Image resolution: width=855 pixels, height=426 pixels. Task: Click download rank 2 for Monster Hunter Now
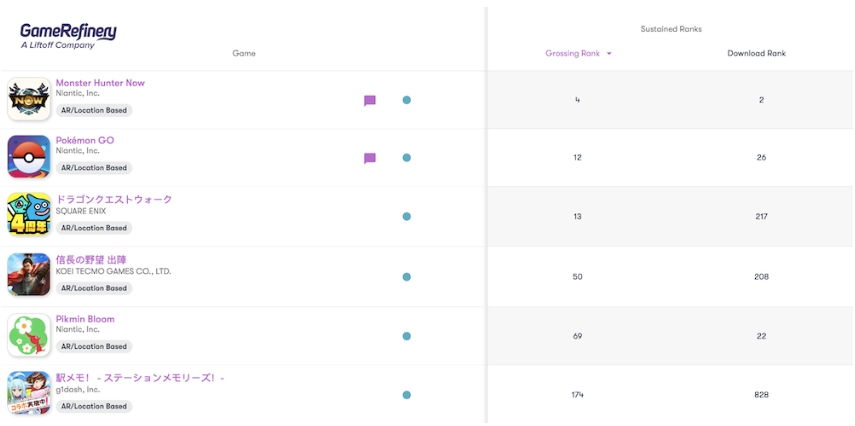(x=761, y=100)
